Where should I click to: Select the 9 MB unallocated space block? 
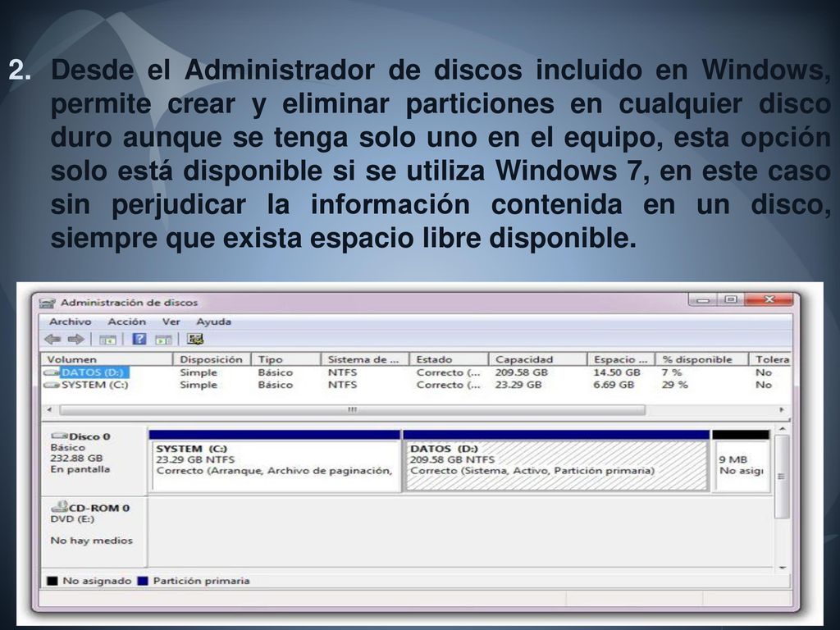tap(741, 461)
